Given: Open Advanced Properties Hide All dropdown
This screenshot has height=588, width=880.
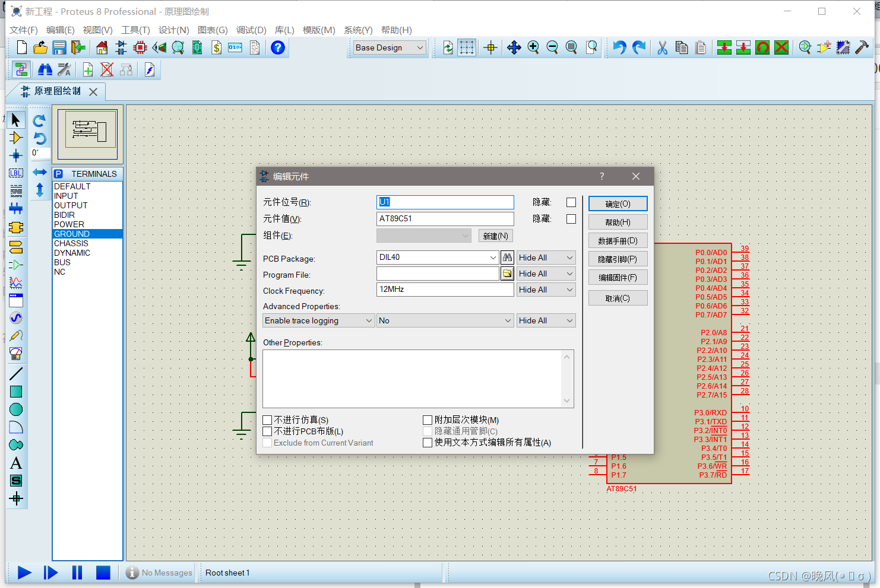Looking at the screenshot, I should (546, 320).
